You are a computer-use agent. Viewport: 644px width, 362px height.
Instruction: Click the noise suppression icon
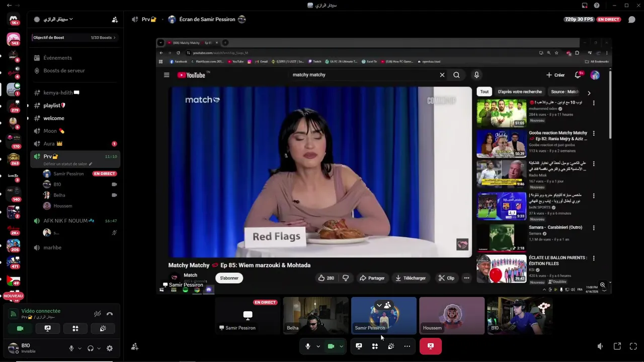pos(98,314)
